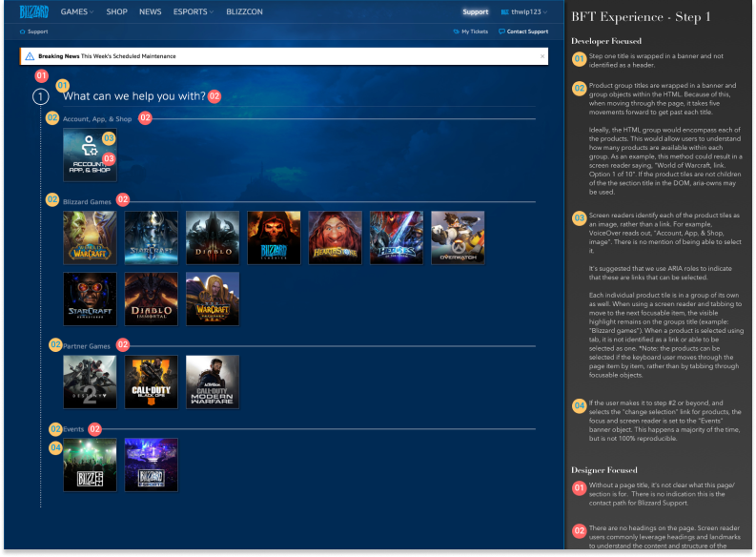The image size is (756, 557).
Task: Click the 'Blizzard Games' section title
Action: (87, 202)
